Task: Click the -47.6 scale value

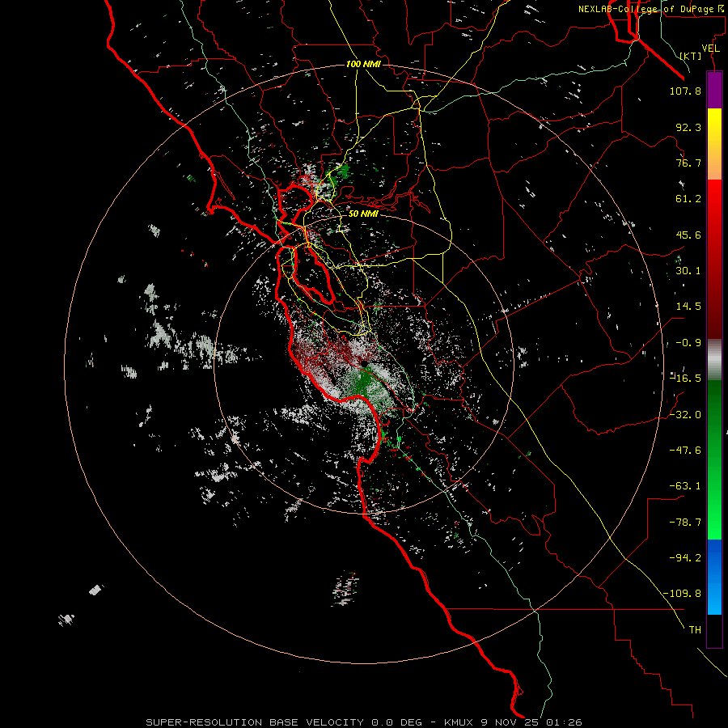Action: (685, 451)
